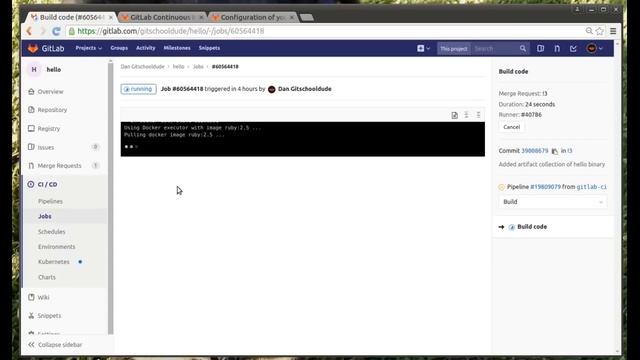
Task: Cancel the running job
Action: click(x=511, y=127)
